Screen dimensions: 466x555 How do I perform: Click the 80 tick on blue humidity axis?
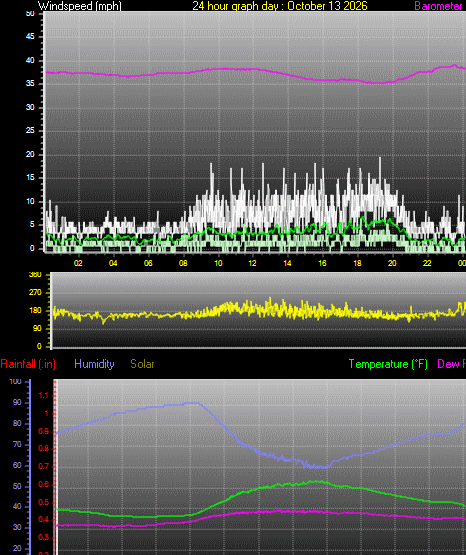click(x=17, y=423)
